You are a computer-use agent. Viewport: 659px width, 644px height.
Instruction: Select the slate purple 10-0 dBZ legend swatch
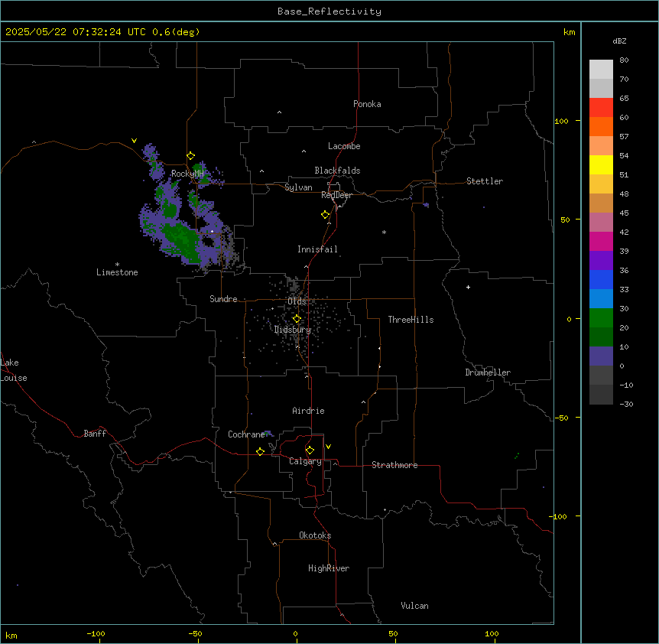(601, 356)
